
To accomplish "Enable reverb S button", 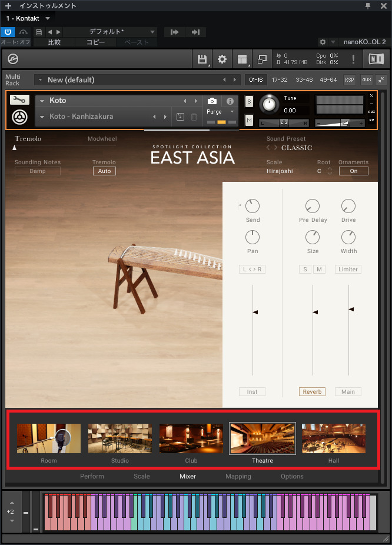I will pyautogui.click(x=305, y=270).
